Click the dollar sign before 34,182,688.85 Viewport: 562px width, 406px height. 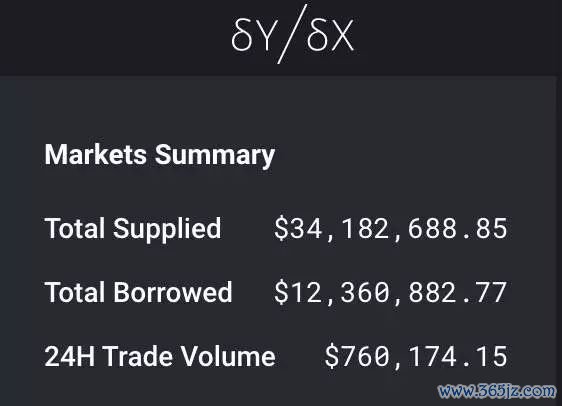click(x=281, y=229)
